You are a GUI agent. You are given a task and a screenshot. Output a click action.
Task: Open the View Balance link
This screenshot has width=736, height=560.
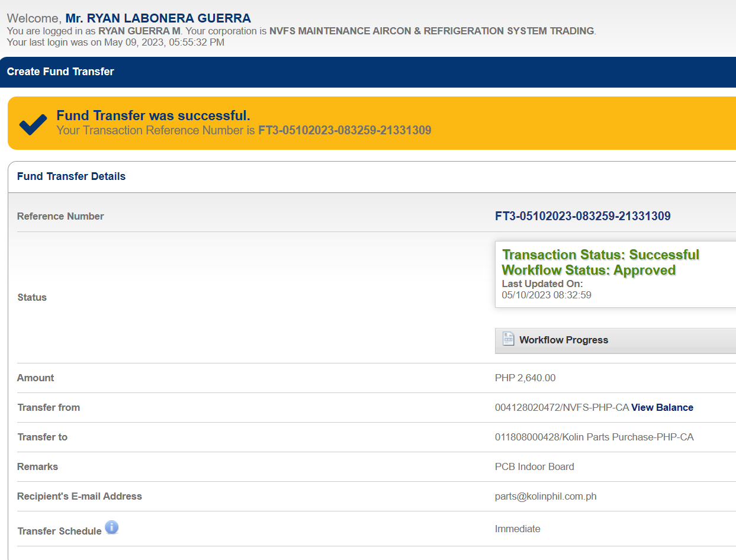point(662,407)
